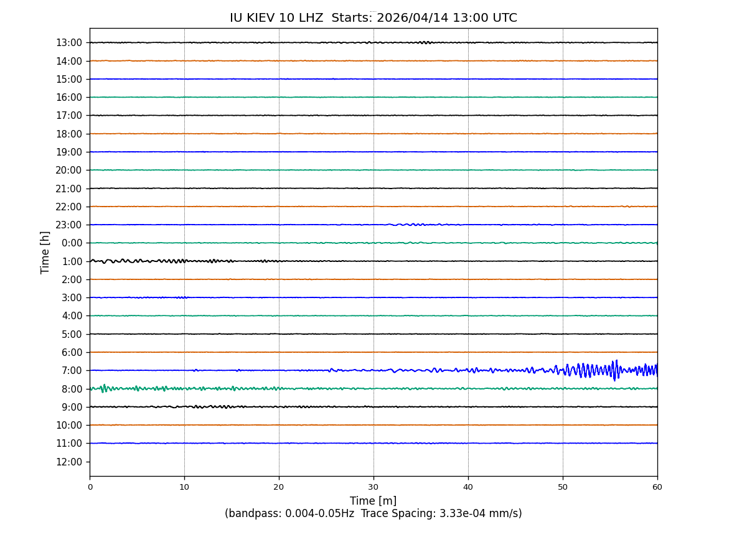Click the green 8:00 trace's opening oscillations
747x560 pixels.
coord(103,388)
